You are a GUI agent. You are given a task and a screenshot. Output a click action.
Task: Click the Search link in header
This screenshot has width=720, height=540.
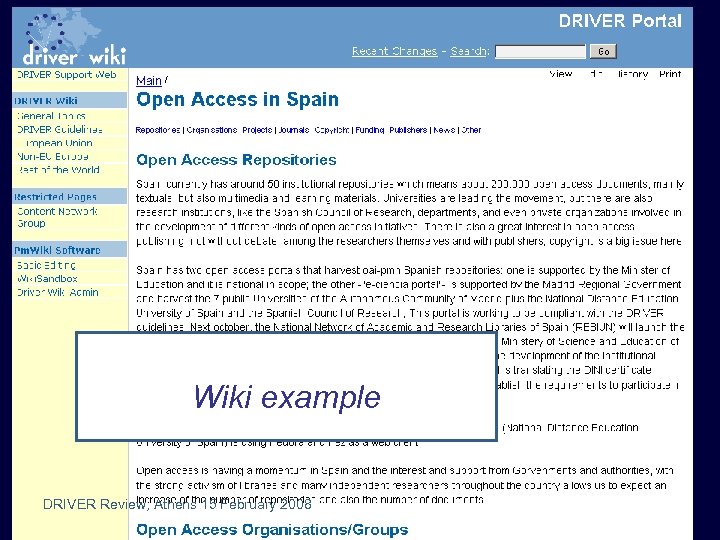coord(468,51)
